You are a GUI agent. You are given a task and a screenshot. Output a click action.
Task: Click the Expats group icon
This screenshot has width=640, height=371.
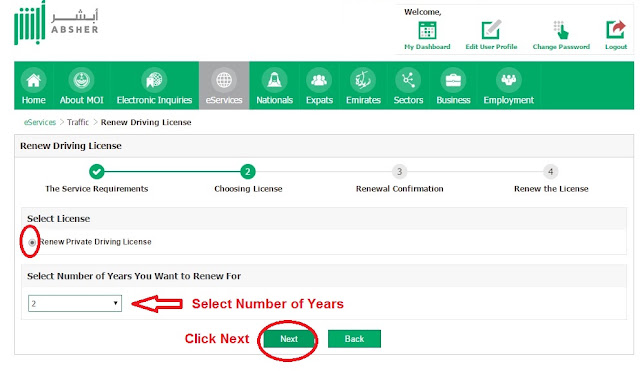[319, 80]
